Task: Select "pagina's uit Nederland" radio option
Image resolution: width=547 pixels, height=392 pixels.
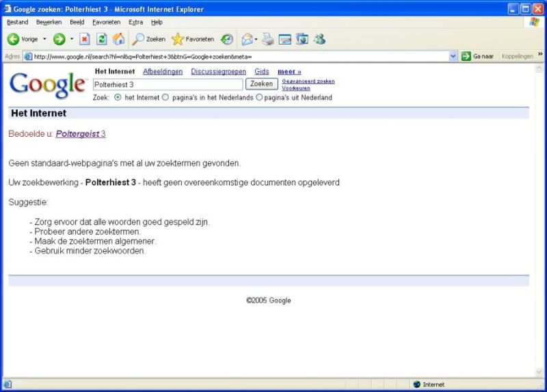Action: click(259, 98)
